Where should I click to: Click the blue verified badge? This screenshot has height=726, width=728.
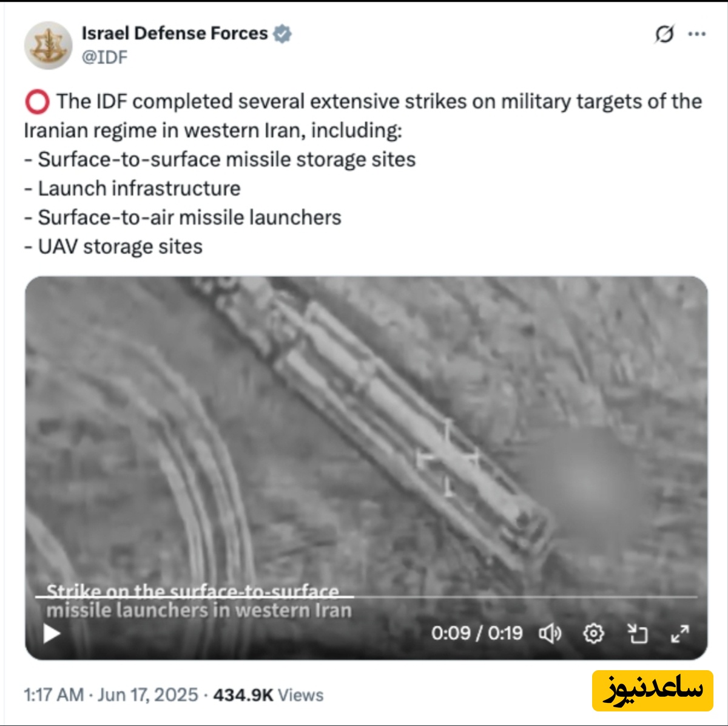[x=282, y=33]
